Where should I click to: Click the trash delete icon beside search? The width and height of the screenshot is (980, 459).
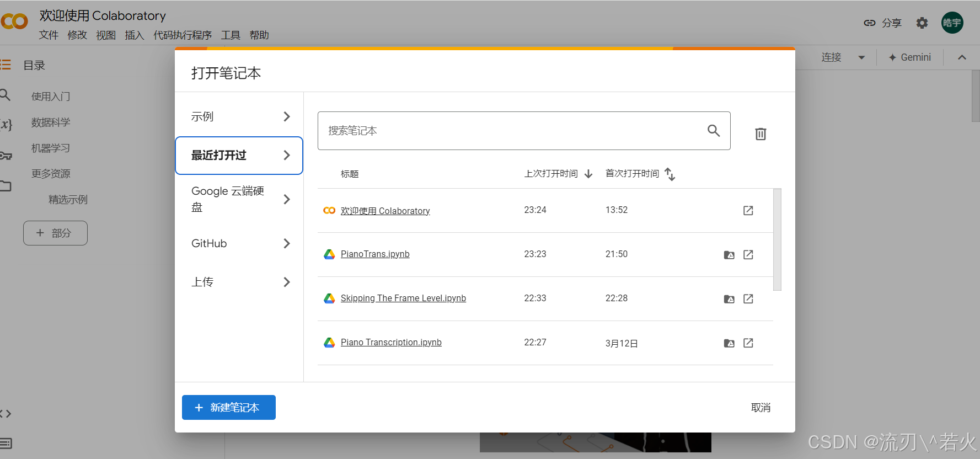[761, 134]
